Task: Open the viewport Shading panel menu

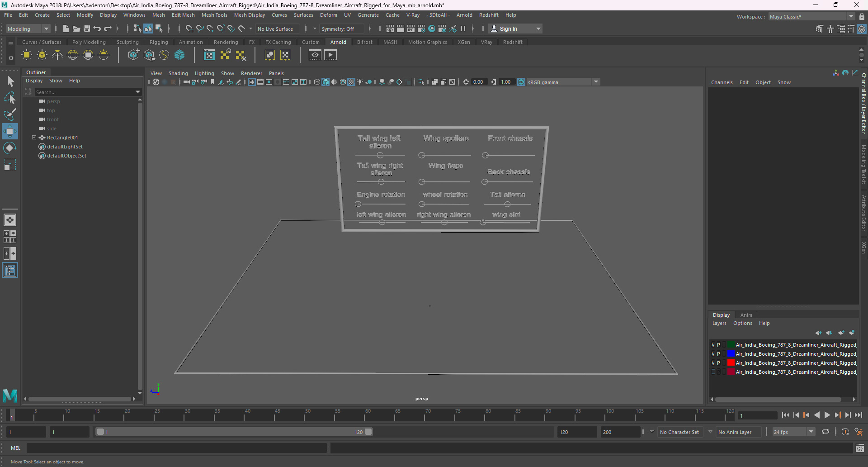Action: coord(178,73)
